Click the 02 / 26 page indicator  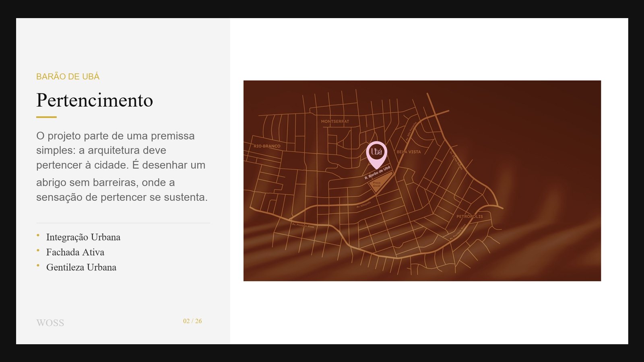pos(192,321)
